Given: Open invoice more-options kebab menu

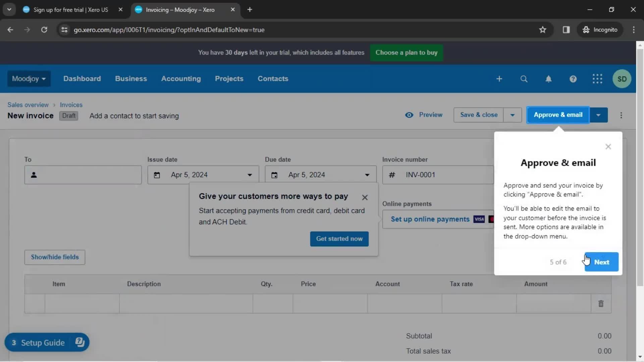Looking at the screenshot, I should pyautogui.click(x=621, y=115).
